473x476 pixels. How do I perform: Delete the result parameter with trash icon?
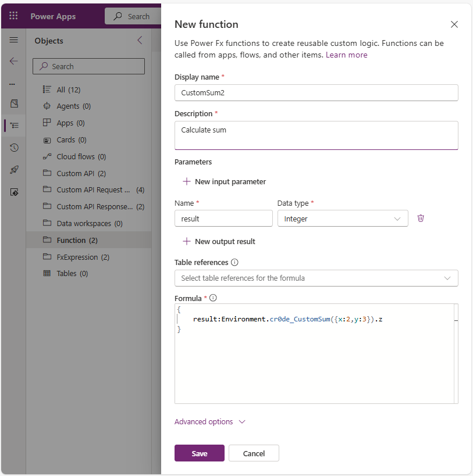pos(421,219)
